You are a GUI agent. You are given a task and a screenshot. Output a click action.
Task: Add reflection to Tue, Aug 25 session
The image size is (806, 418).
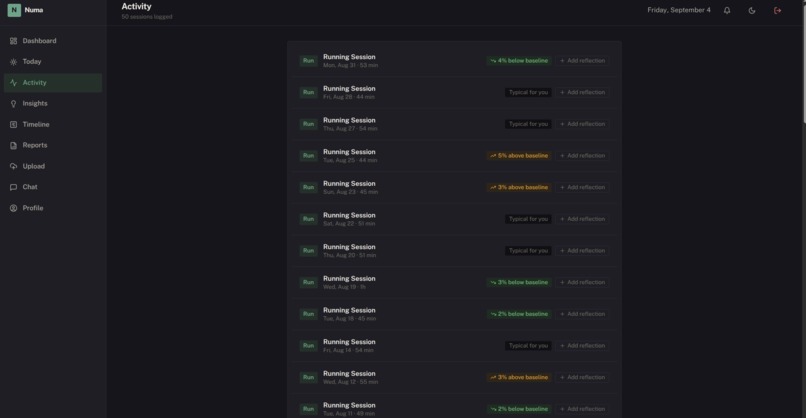tap(582, 156)
